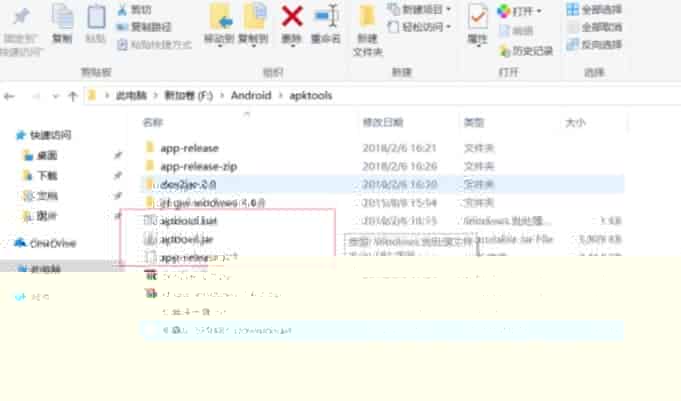Click Android in the address breadcrumb

[x=251, y=96]
